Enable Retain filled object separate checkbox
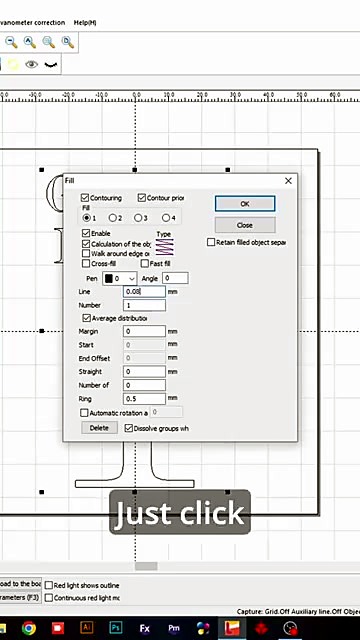360x640 pixels. click(x=211, y=242)
